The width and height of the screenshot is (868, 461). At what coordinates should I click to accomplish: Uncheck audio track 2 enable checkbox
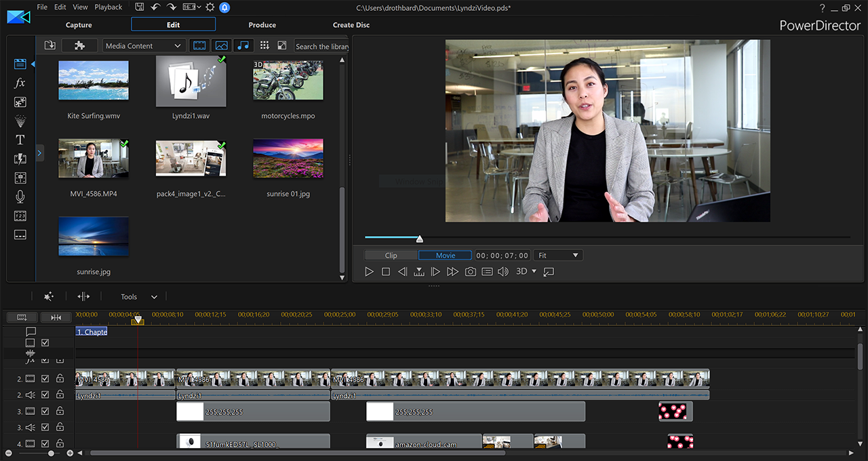pos(45,395)
